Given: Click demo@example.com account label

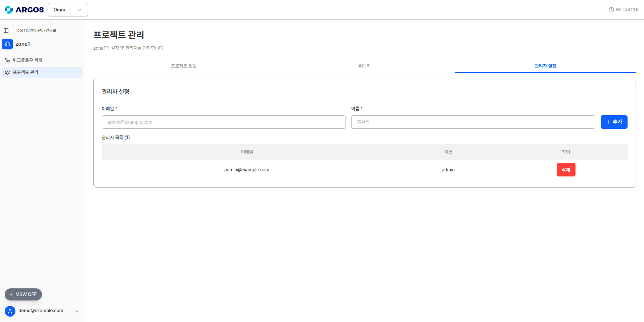Looking at the screenshot, I should [x=41, y=311].
